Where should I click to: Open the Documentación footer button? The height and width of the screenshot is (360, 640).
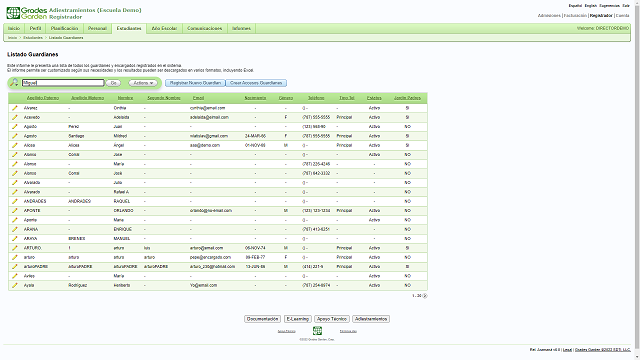262,319
